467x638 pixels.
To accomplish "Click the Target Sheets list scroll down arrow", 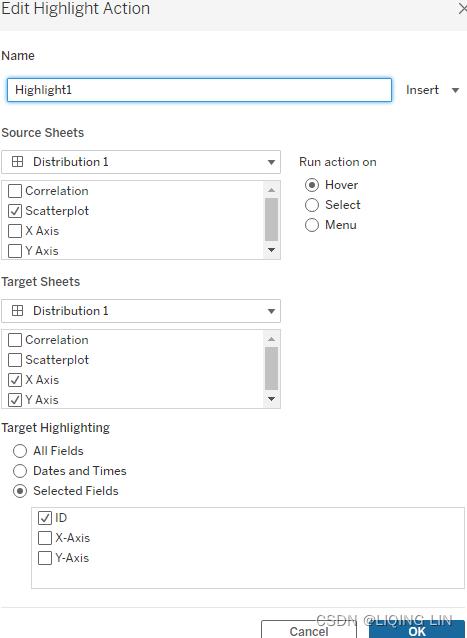I will (271, 399).
